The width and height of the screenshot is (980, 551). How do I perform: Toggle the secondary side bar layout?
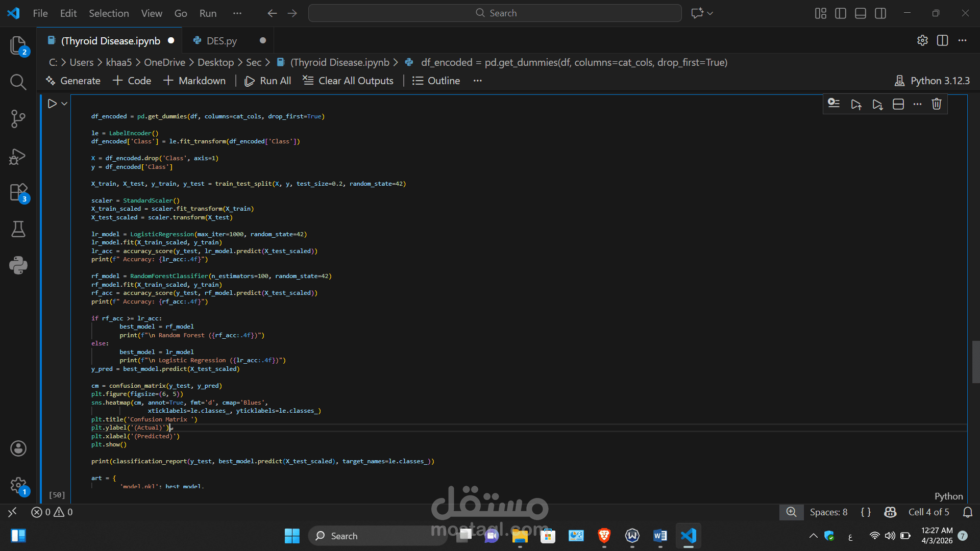[880, 13]
